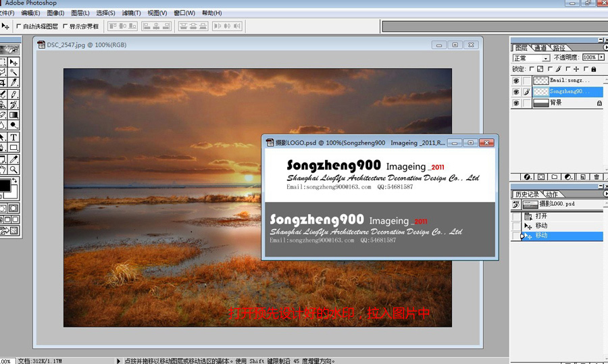Select the Gradient tool

point(14,115)
